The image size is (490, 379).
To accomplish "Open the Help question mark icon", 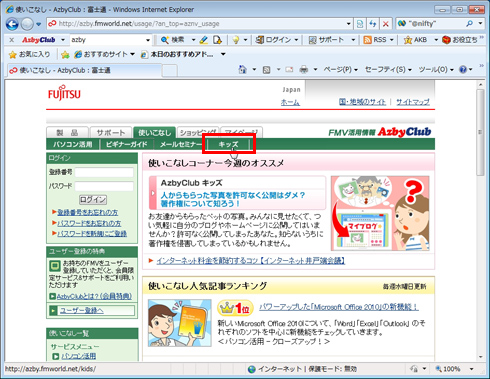I will [x=463, y=69].
